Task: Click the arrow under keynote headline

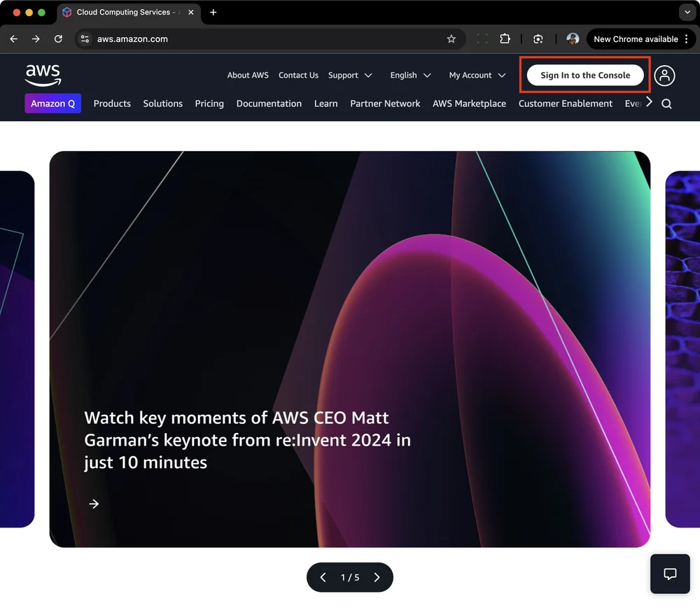Action: [x=94, y=504]
